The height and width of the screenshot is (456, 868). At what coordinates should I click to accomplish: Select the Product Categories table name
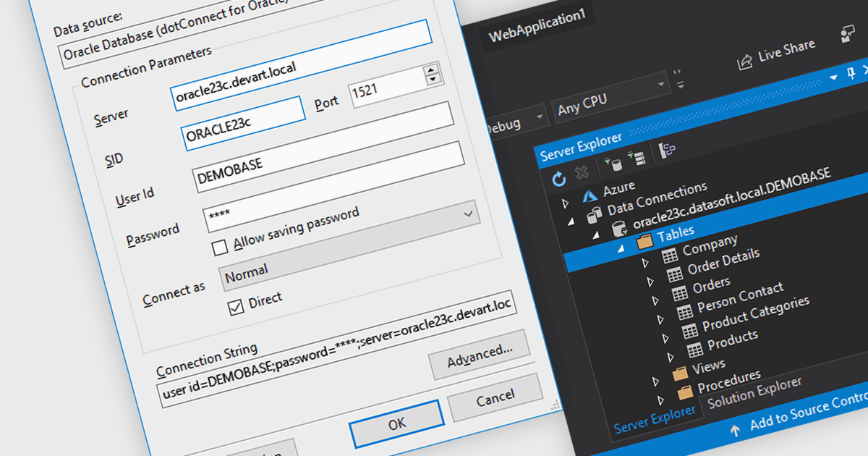click(756, 314)
